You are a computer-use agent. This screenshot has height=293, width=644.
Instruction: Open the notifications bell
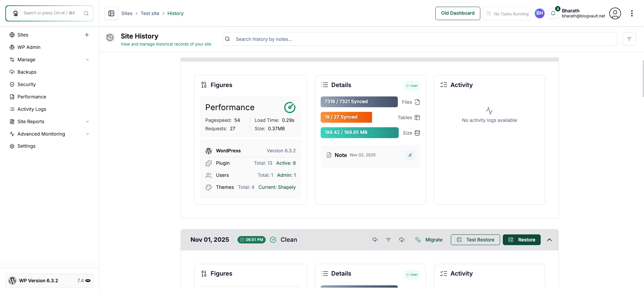click(x=553, y=13)
